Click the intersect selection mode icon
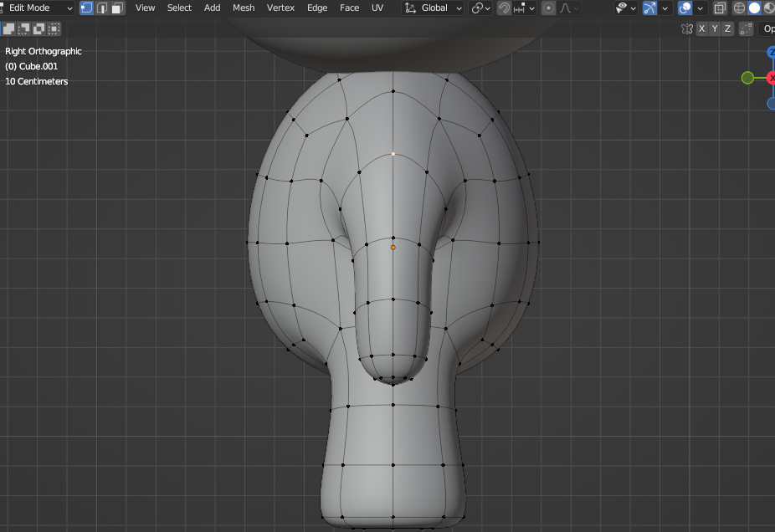This screenshot has height=532, width=775. coord(54,28)
